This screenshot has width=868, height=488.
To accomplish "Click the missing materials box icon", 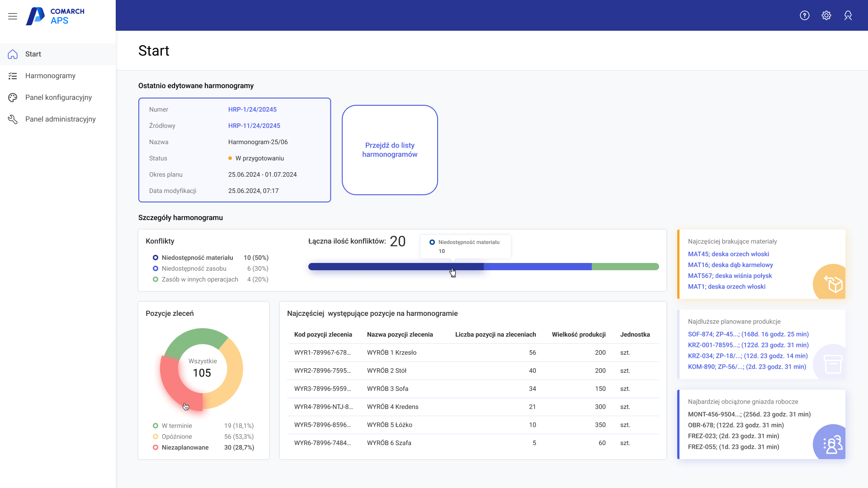I will (833, 284).
